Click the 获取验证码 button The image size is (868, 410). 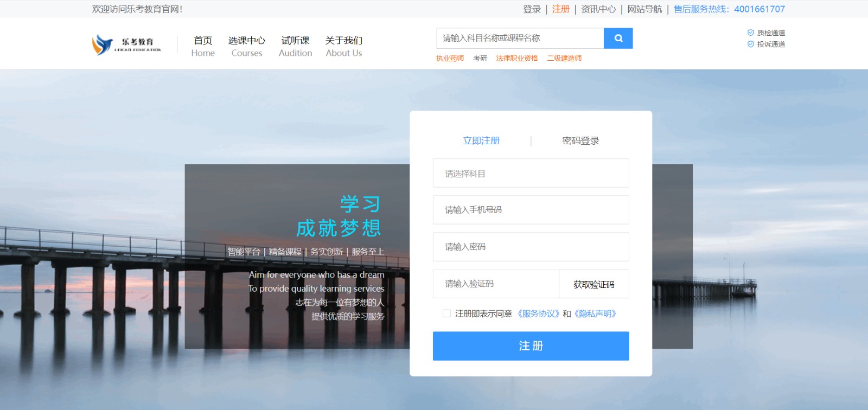(593, 284)
